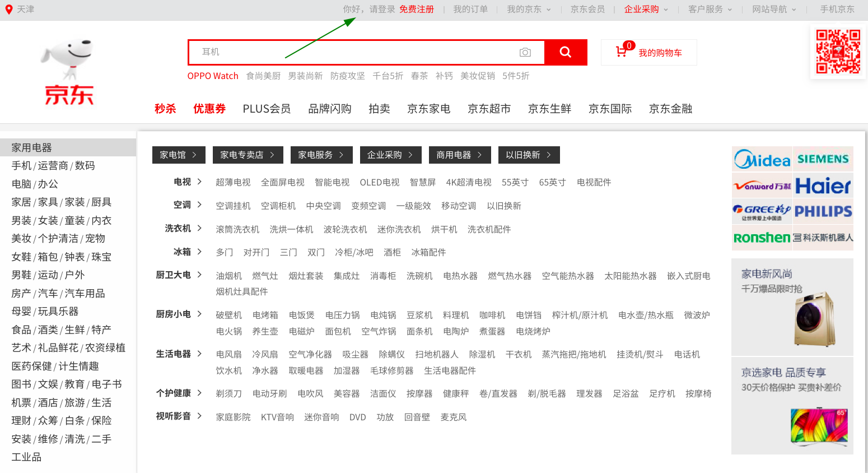Click the 你好，请登录 link
Viewport: 868px width, 473px height.
click(x=369, y=10)
